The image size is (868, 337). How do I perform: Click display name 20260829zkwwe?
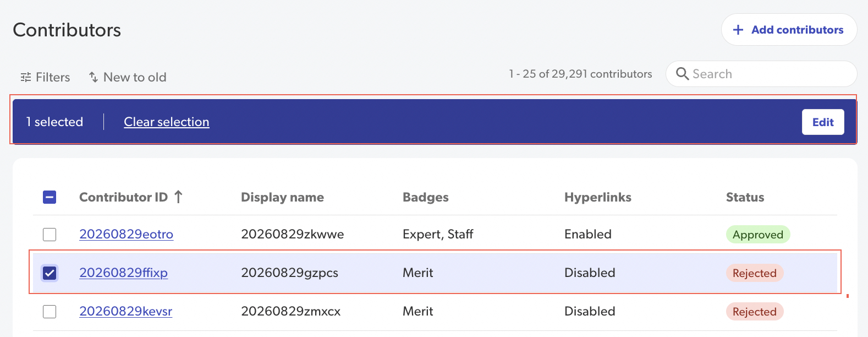(293, 234)
